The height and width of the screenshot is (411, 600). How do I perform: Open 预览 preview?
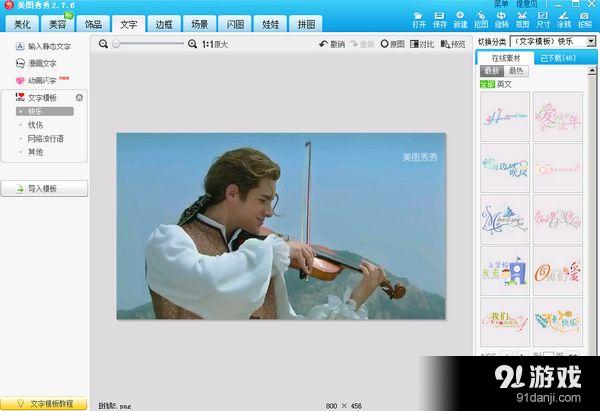coord(453,44)
